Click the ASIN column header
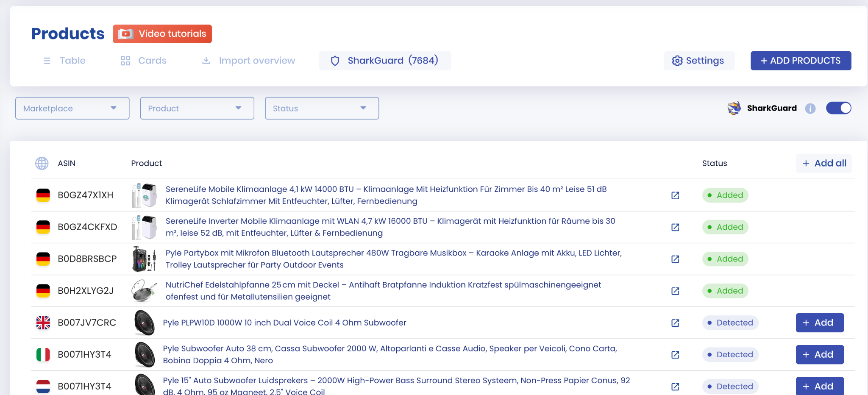 pos(67,163)
